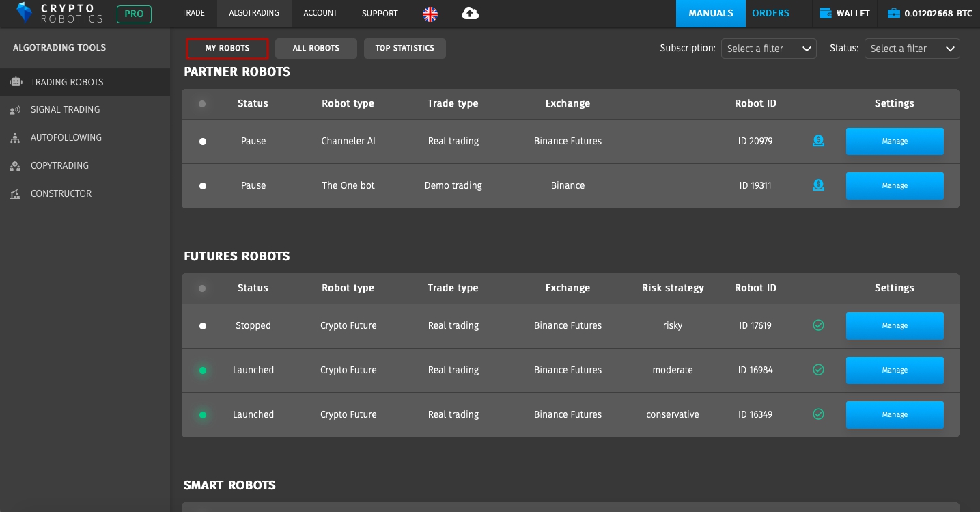Click the 'moderate' risk strategy cell
The height and width of the screenshot is (512, 980).
click(673, 370)
